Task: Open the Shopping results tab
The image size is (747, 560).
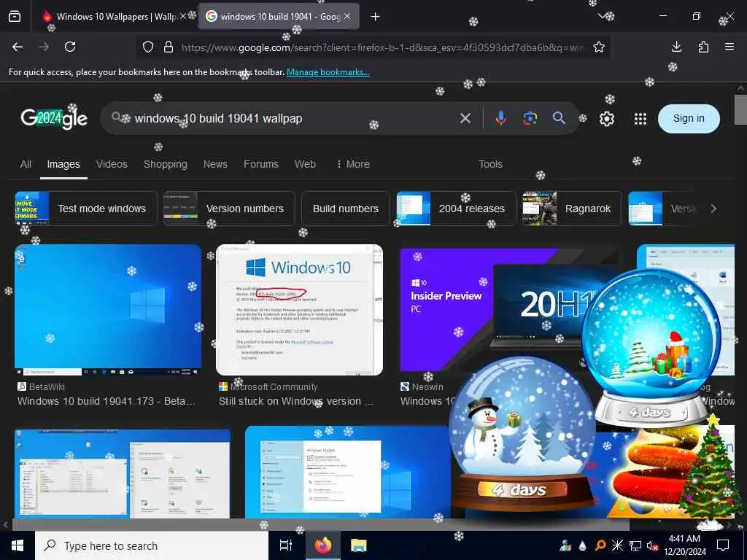Action: point(166,164)
